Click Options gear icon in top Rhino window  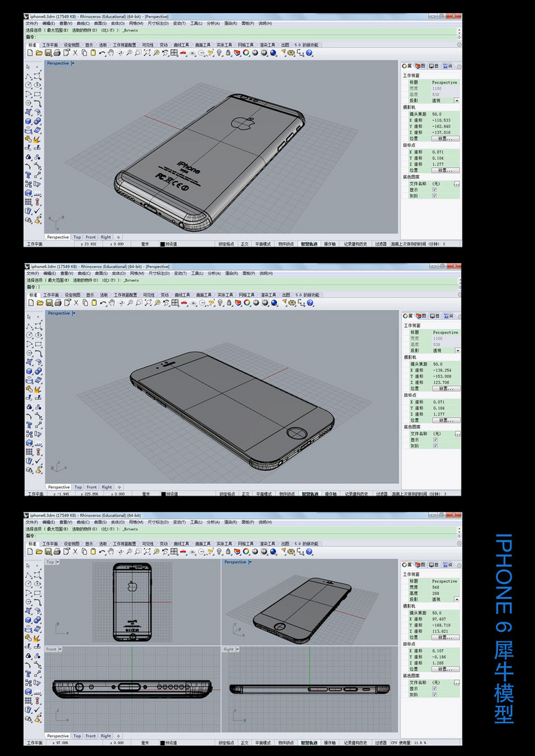(291, 53)
